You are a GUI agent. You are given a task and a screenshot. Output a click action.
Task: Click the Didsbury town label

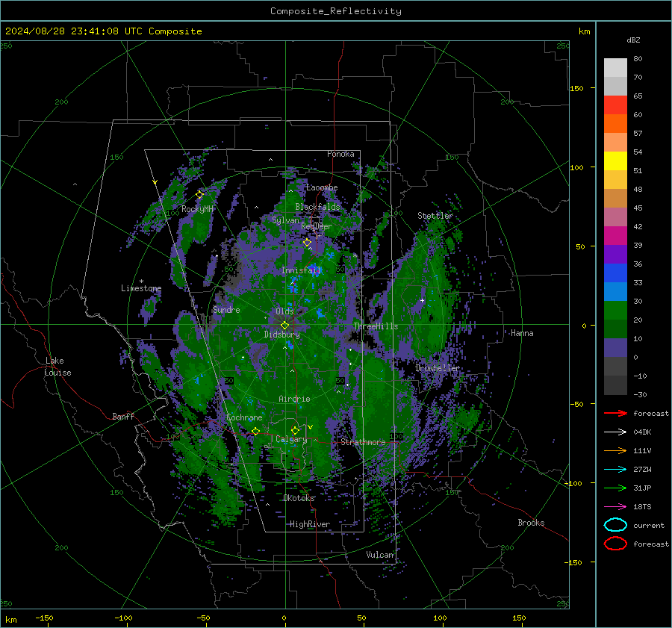point(282,335)
